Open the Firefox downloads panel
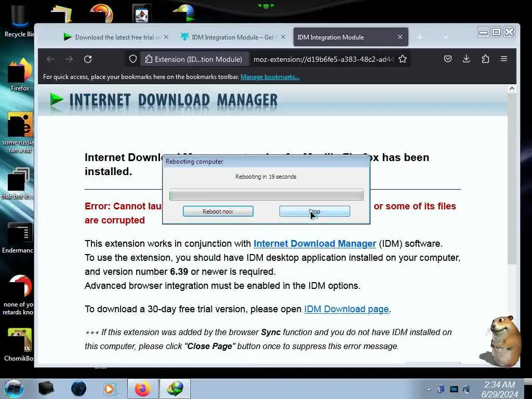 (467, 59)
